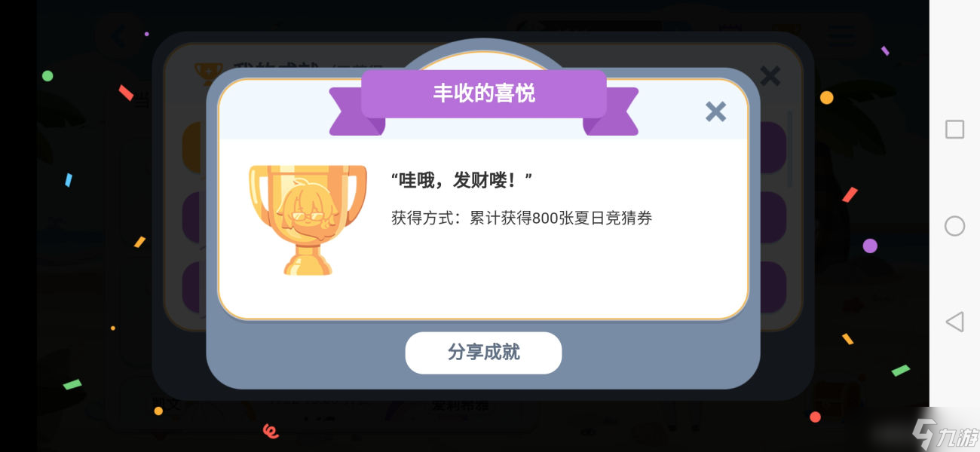Tap the dimmed back arrow at top-left
This screenshot has height=452, width=980.
pos(118,36)
